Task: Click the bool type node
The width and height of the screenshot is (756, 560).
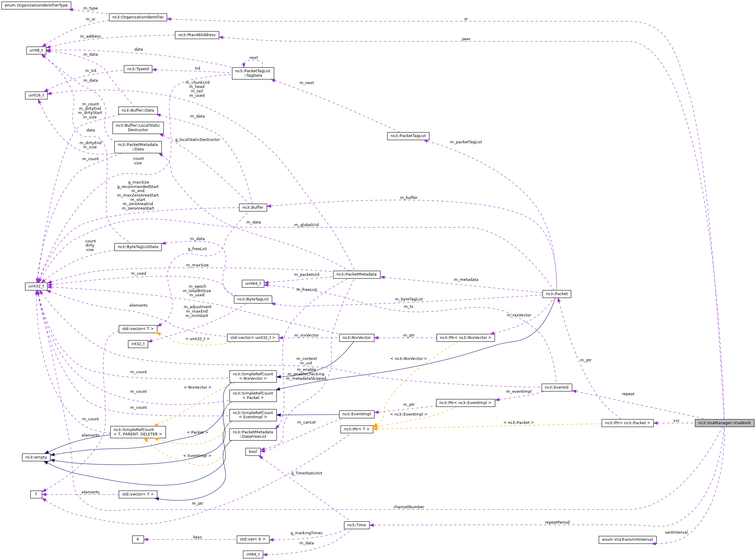Action: 253,452
